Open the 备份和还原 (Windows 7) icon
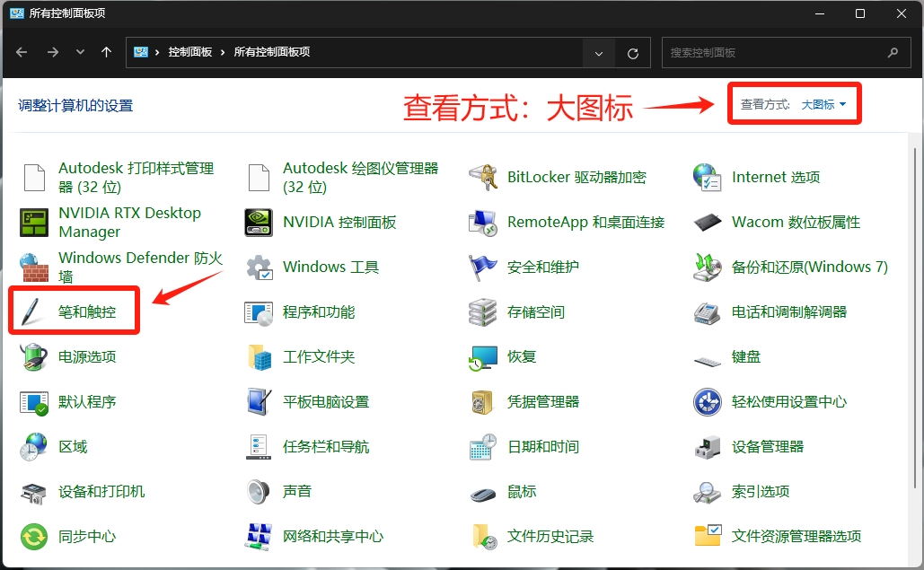924x570 pixels. pyautogui.click(x=708, y=267)
